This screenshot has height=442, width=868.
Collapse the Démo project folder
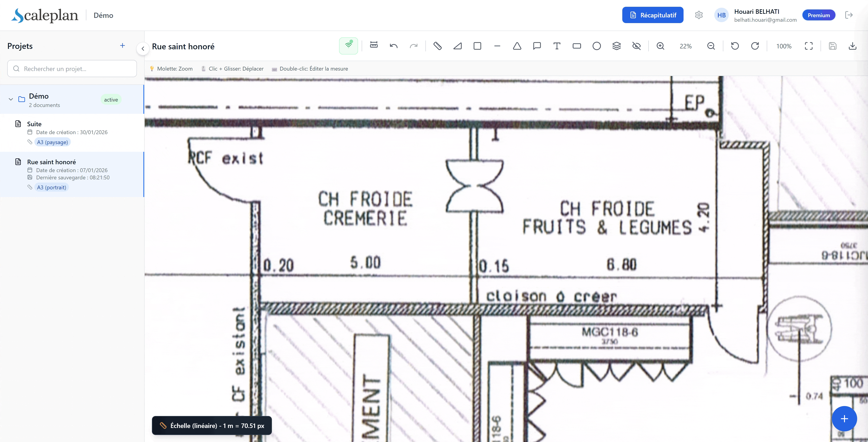pyautogui.click(x=11, y=100)
